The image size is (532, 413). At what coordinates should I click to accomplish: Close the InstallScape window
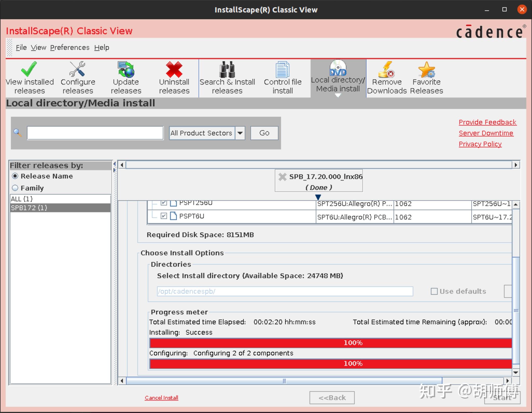522,10
